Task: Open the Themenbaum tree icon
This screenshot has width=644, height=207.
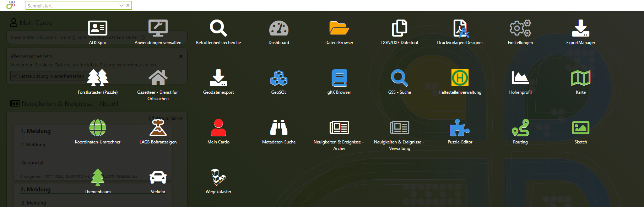Action: tap(98, 177)
